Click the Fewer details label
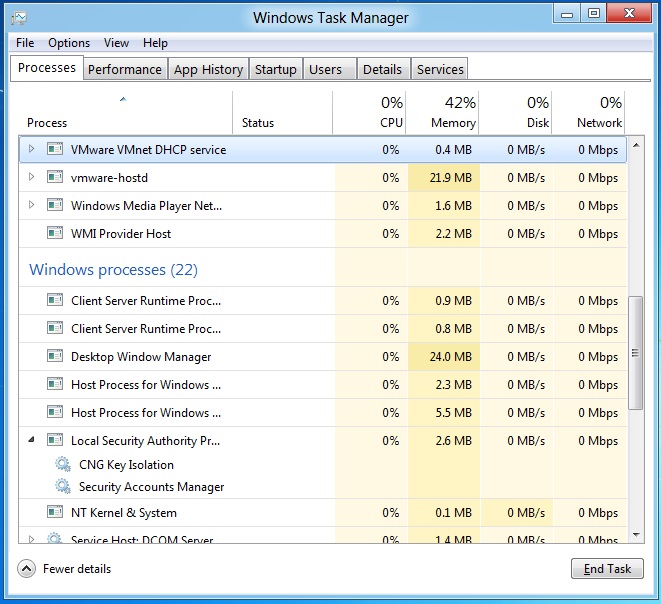 (x=77, y=569)
